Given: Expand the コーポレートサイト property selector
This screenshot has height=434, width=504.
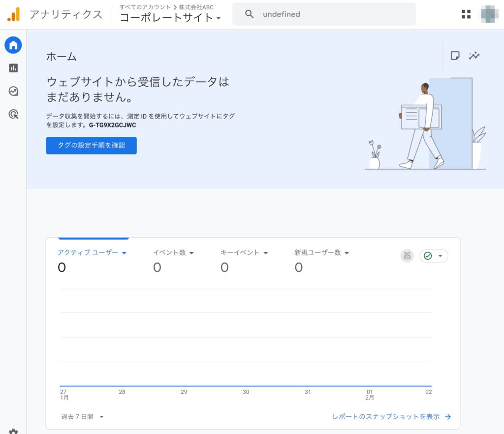Looking at the screenshot, I should 170,18.
